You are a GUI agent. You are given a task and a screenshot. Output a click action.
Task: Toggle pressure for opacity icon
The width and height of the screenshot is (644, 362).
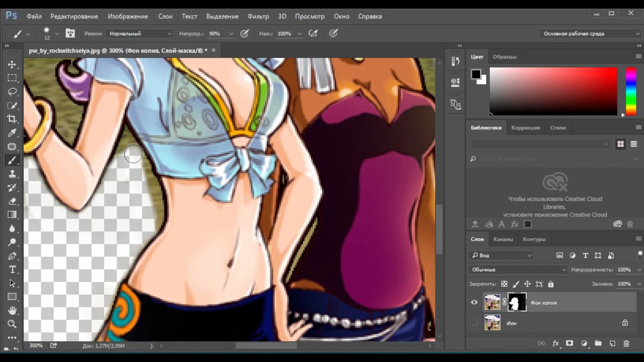coord(245,34)
